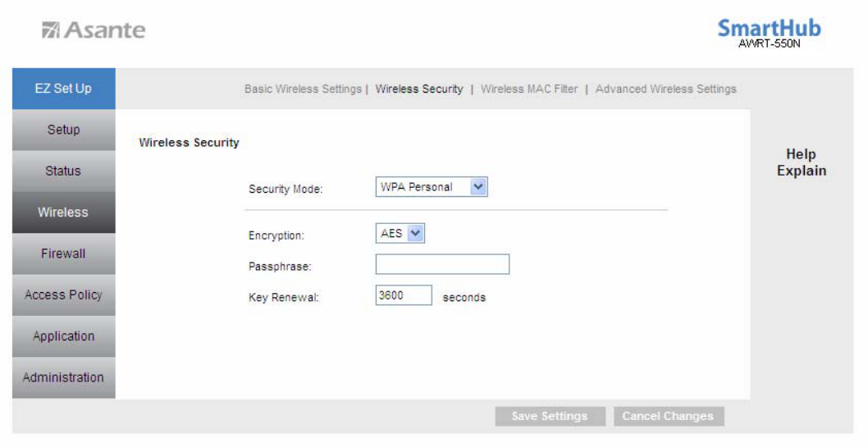Switch to Advanced Wireless Settings tab
Viewport: 868px width, 448px height.
[665, 89]
